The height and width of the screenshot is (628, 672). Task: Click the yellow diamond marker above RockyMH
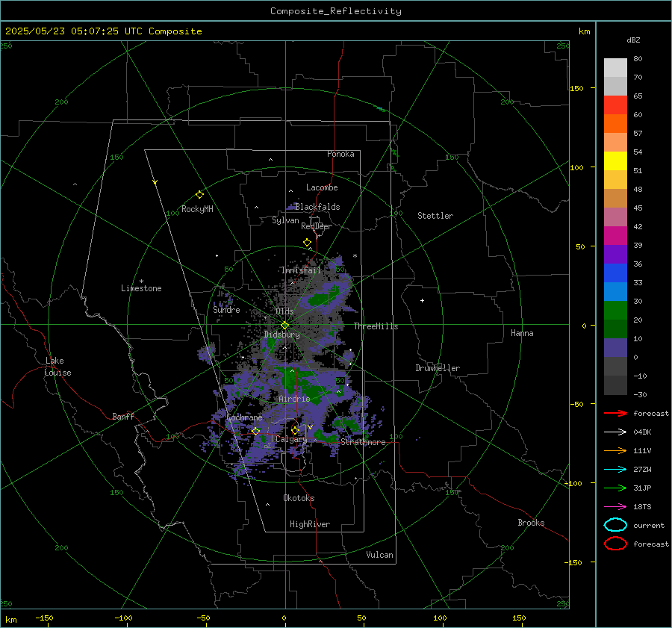point(199,195)
